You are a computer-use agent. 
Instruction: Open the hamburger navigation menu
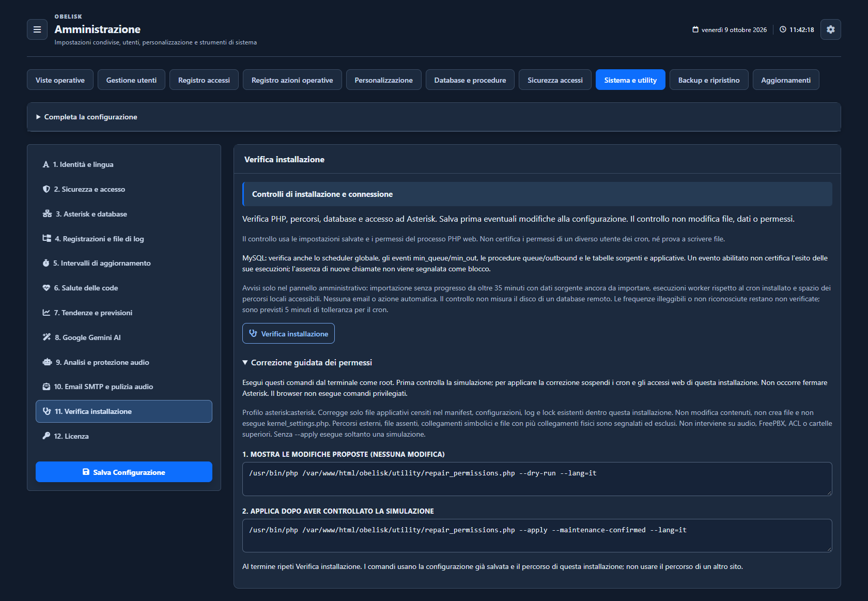pos(37,29)
